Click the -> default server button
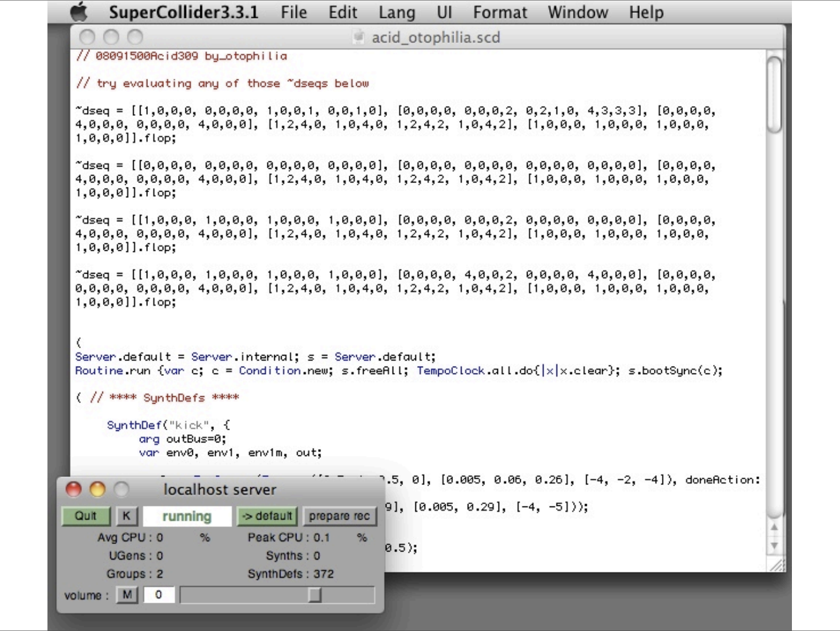 pyautogui.click(x=267, y=516)
